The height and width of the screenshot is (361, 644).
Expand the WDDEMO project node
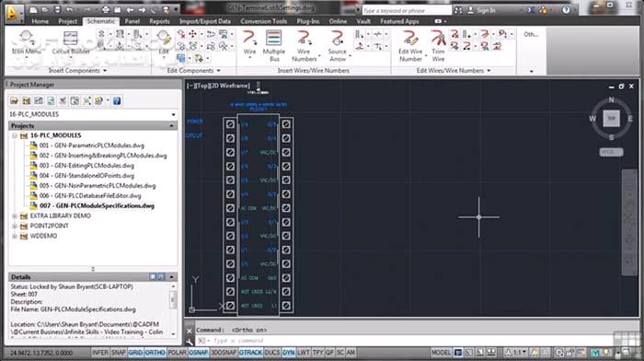pos(15,236)
